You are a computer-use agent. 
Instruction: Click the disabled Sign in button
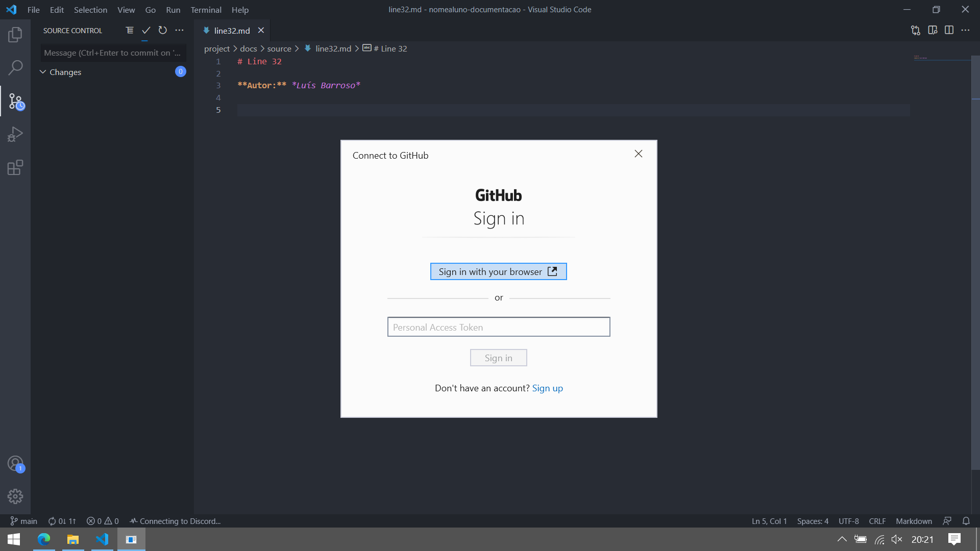click(x=498, y=358)
